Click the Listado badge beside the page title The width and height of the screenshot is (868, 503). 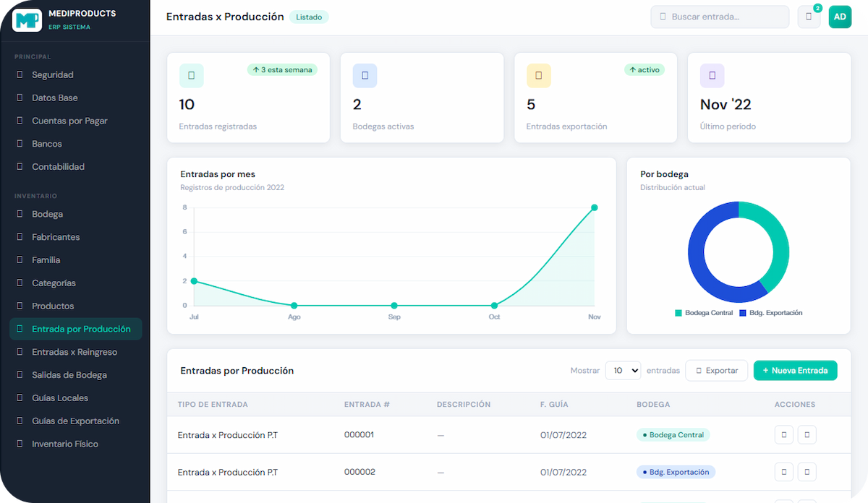pos(309,17)
